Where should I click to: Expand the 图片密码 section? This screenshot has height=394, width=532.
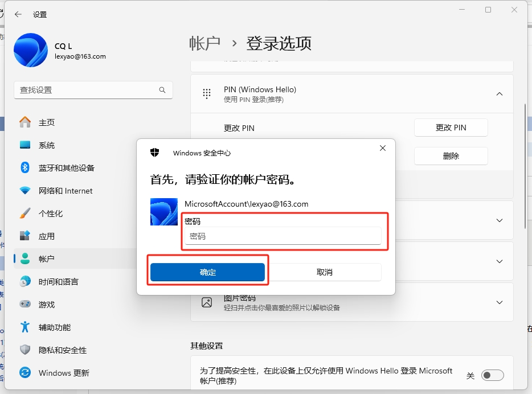500,302
